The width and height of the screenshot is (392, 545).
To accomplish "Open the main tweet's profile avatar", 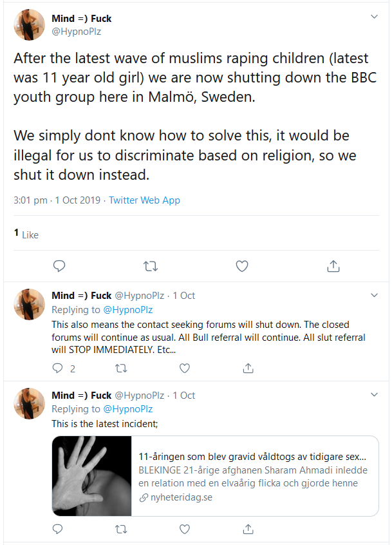I will coord(29,24).
